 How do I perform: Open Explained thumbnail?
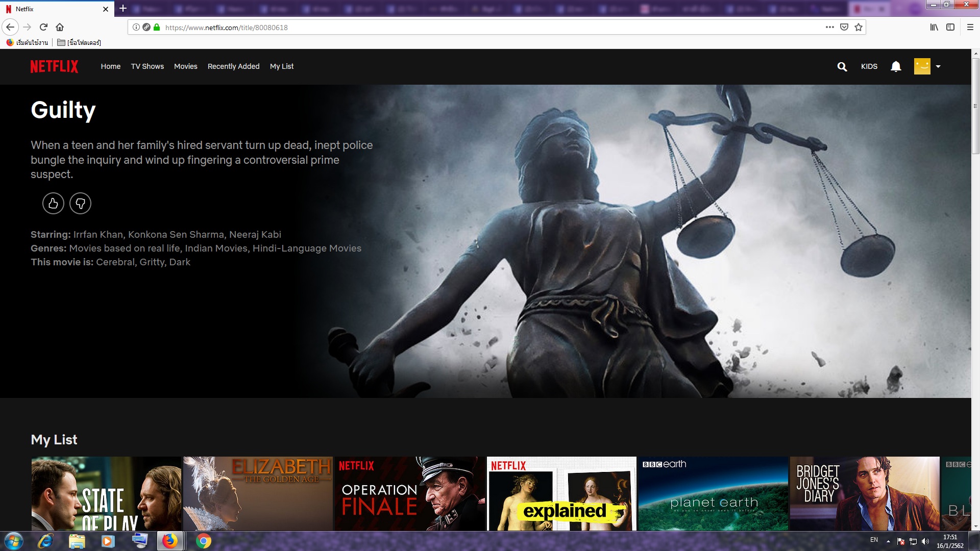(561, 493)
